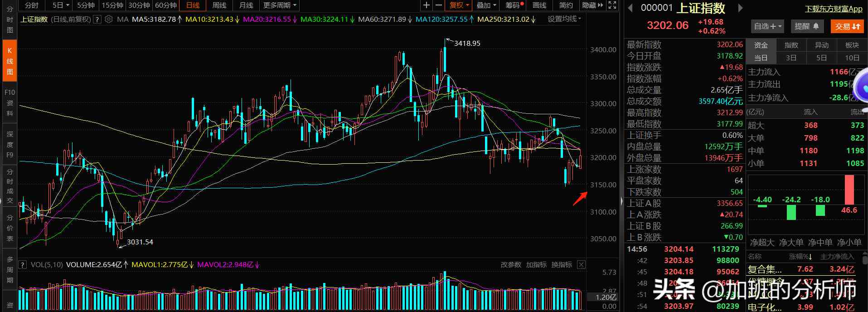This screenshot has height=312, width=868.
Task: Switch to 板块 tab
Action: tap(852, 45)
